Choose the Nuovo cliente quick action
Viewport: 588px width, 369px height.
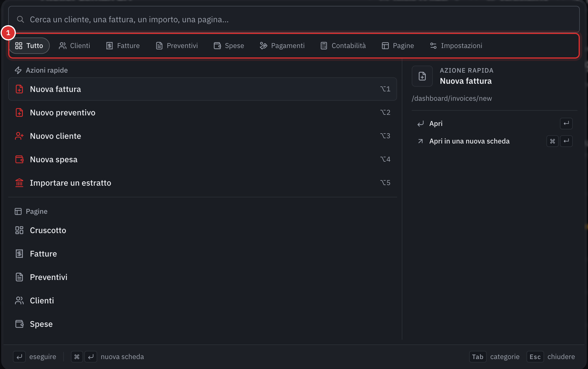(x=203, y=136)
